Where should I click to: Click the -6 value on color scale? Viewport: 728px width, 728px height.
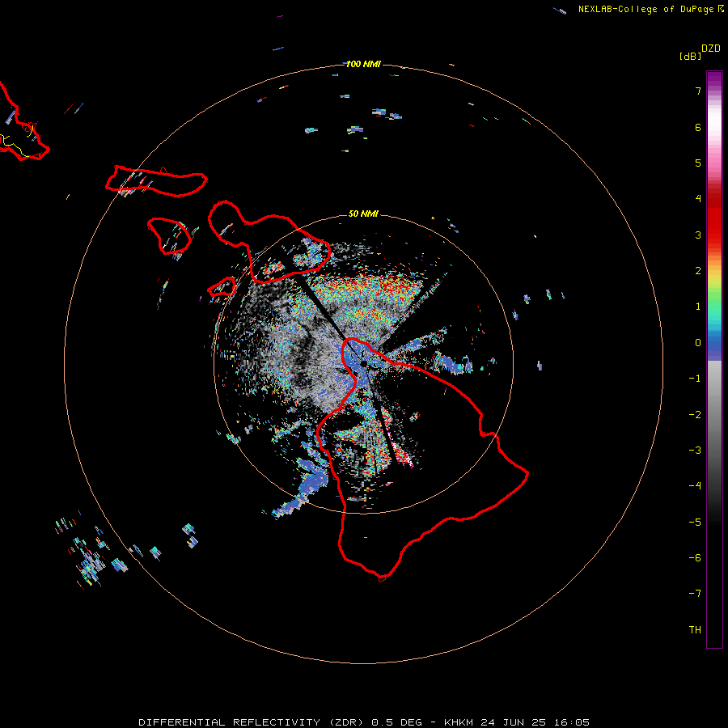[695, 558]
